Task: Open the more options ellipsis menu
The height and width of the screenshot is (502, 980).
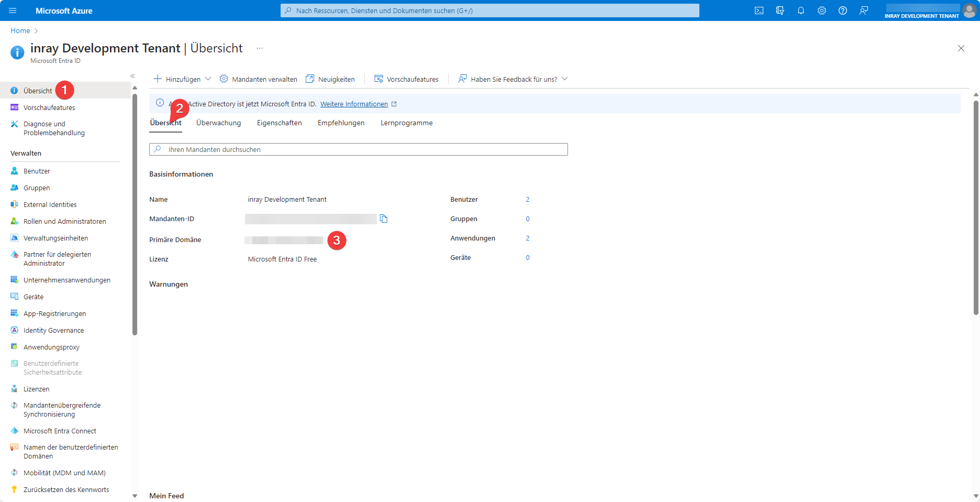Action: pos(260,48)
